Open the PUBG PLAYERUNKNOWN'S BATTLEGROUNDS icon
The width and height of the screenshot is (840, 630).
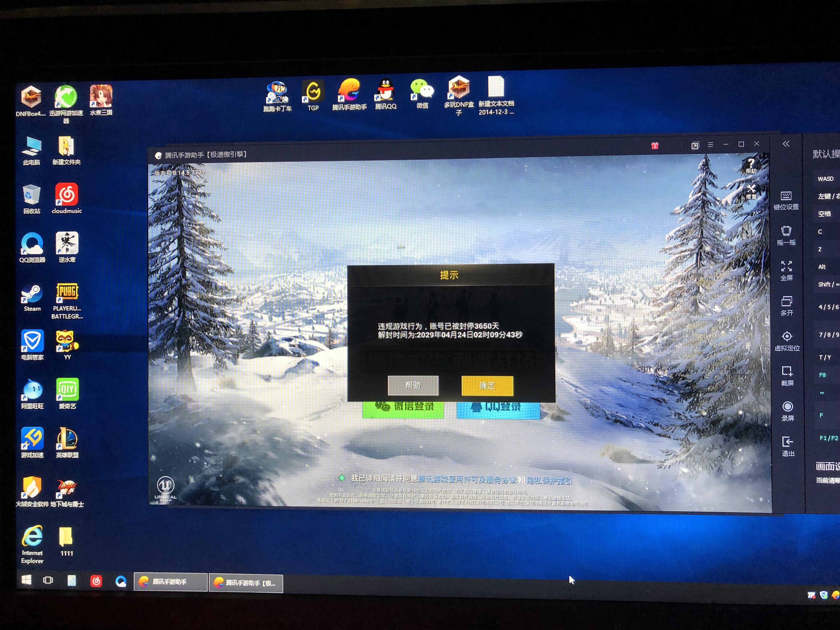pos(67,301)
